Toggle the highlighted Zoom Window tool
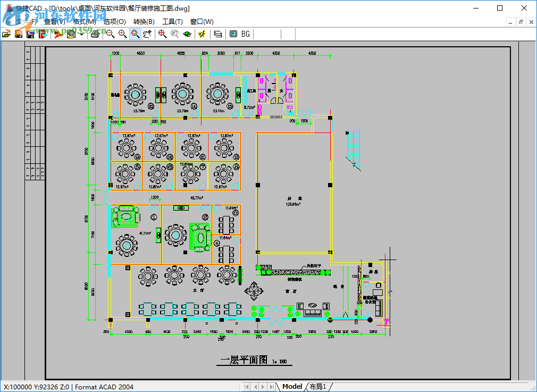 coord(135,34)
